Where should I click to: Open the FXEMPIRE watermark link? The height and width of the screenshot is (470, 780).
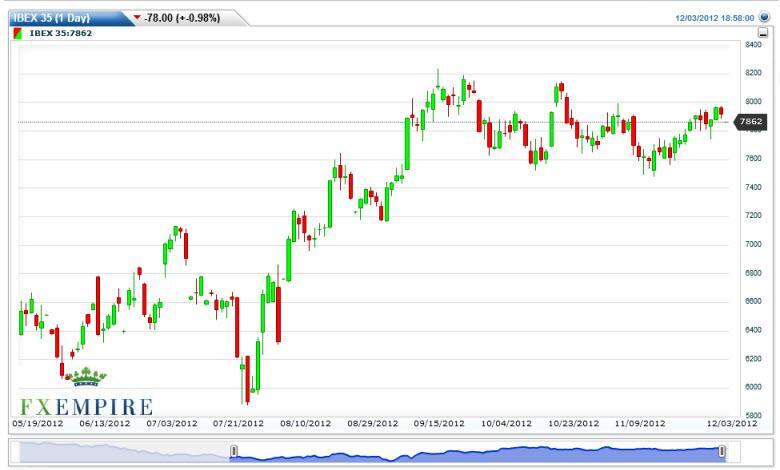(86, 406)
